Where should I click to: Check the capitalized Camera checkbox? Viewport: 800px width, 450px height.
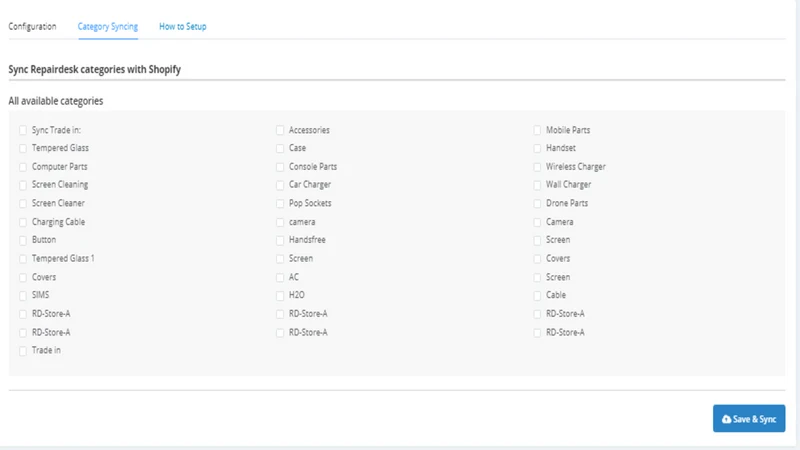537,222
